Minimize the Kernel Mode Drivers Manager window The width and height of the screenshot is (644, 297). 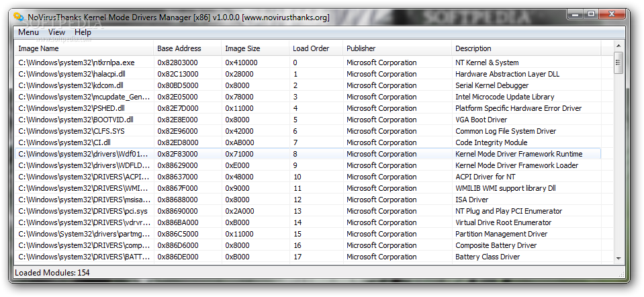tap(575, 14)
